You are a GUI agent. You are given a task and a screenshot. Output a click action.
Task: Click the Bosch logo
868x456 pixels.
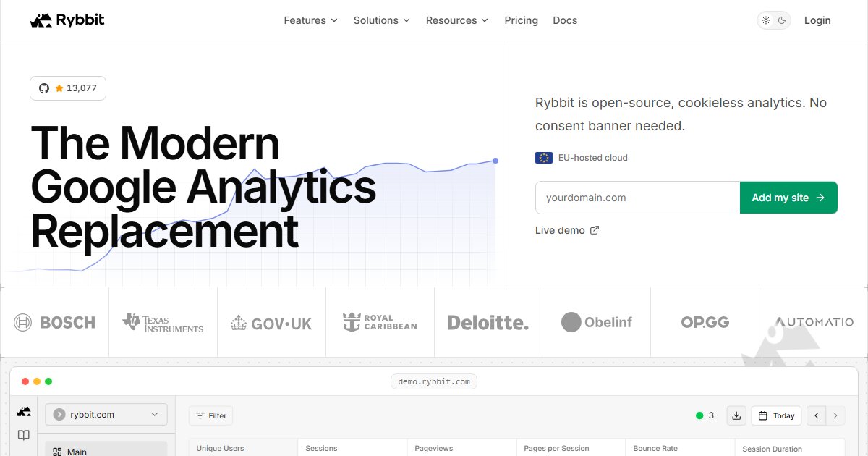(55, 322)
